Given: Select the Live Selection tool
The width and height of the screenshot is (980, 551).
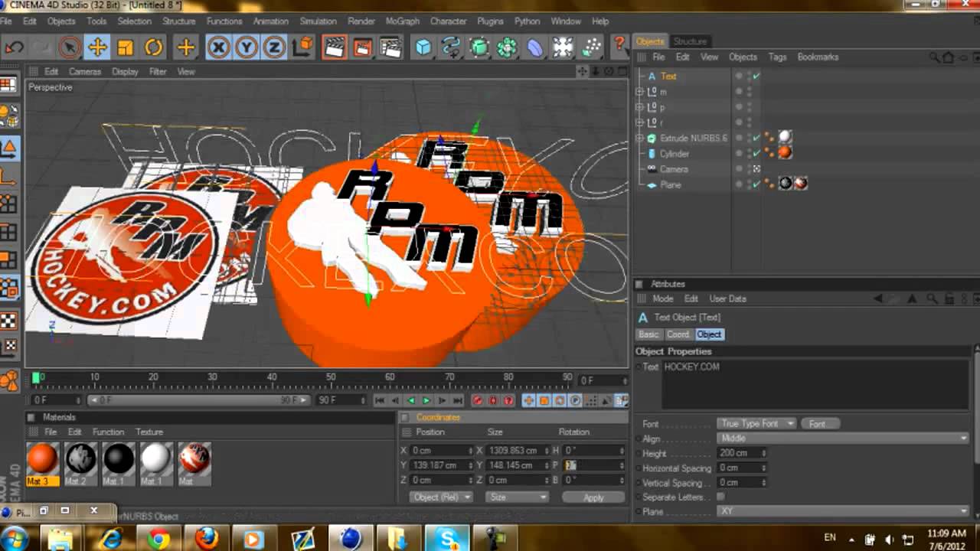Looking at the screenshot, I should click(x=69, y=47).
